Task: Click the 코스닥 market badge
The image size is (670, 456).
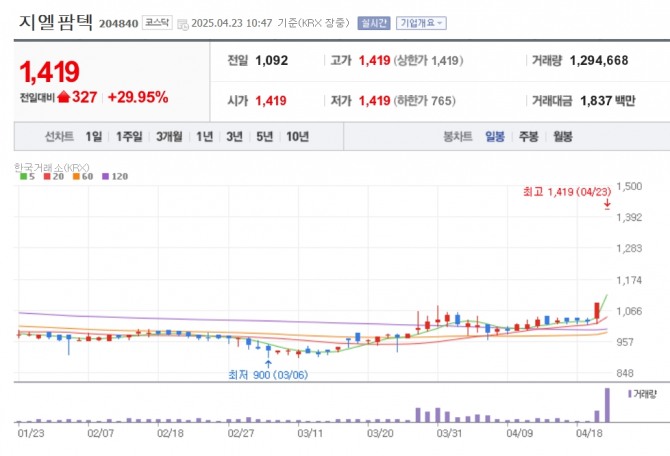Action: [157, 23]
